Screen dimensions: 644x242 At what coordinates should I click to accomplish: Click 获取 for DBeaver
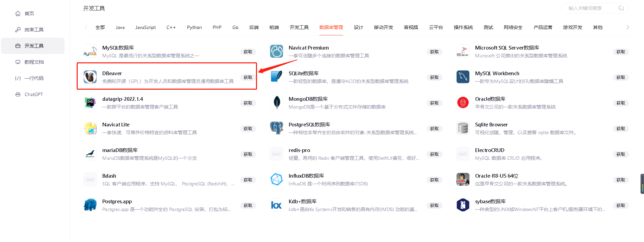pyautogui.click(x=248, y=78)
